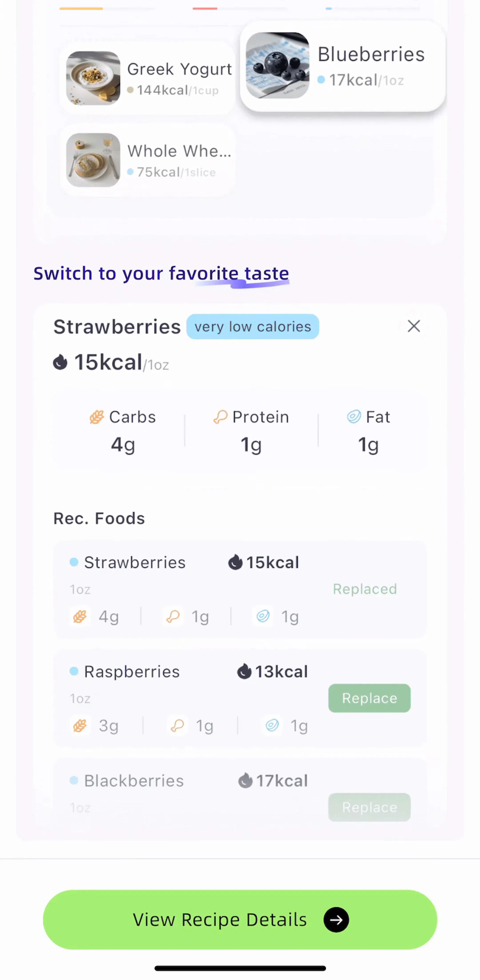
Task: Open the Blueberries photo thumbnail
Action: [278, 66]
